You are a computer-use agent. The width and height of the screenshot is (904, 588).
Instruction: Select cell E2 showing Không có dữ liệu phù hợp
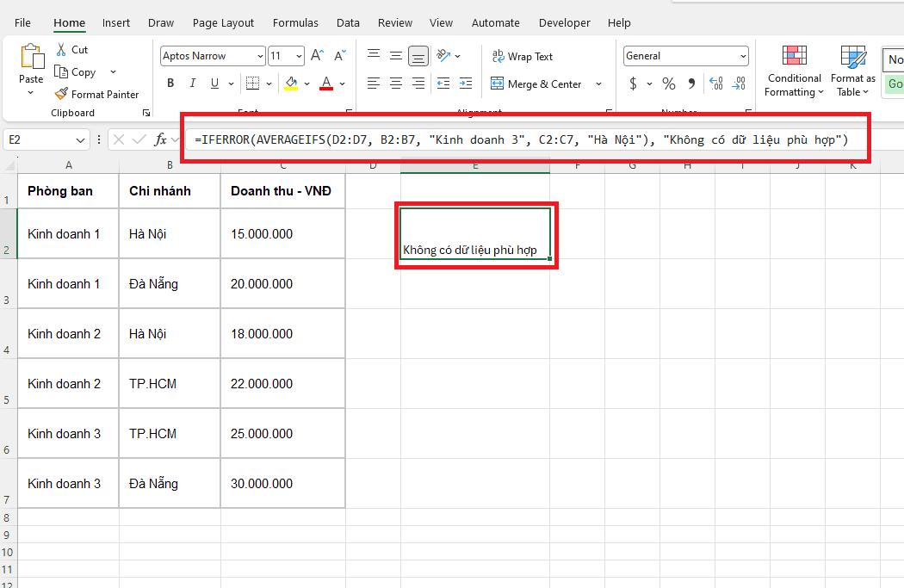coord(475,233)
